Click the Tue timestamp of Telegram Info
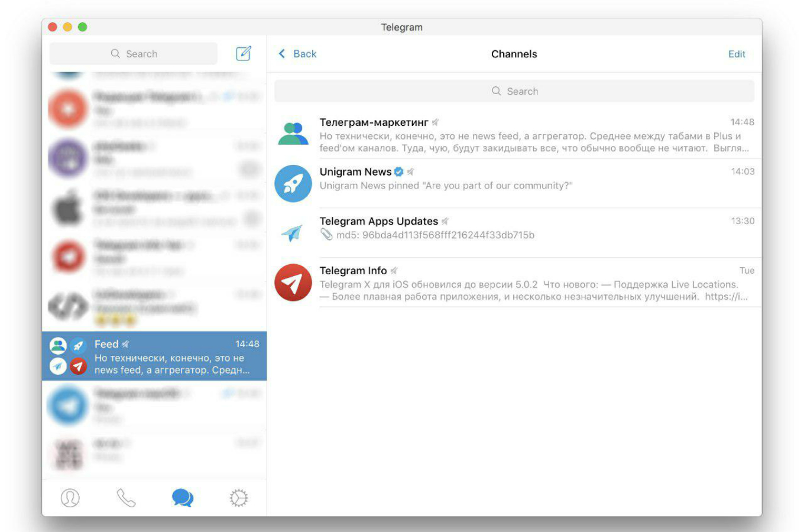Image resolution: width=804 pixels, height=532 pixels. [x=747, y=271]
